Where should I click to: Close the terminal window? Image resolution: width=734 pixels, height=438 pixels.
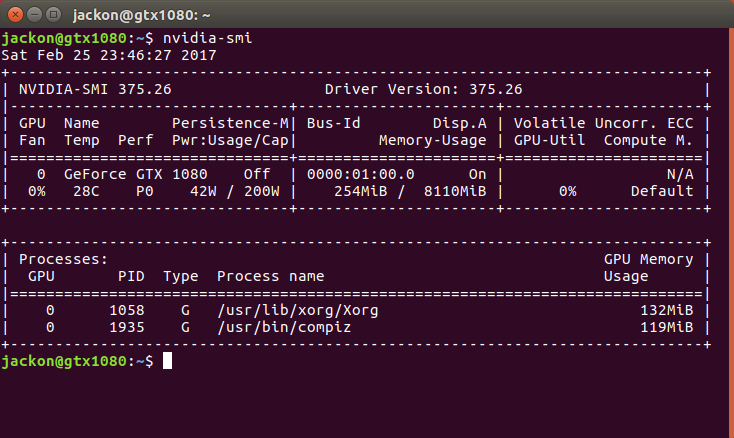point(15,15)
